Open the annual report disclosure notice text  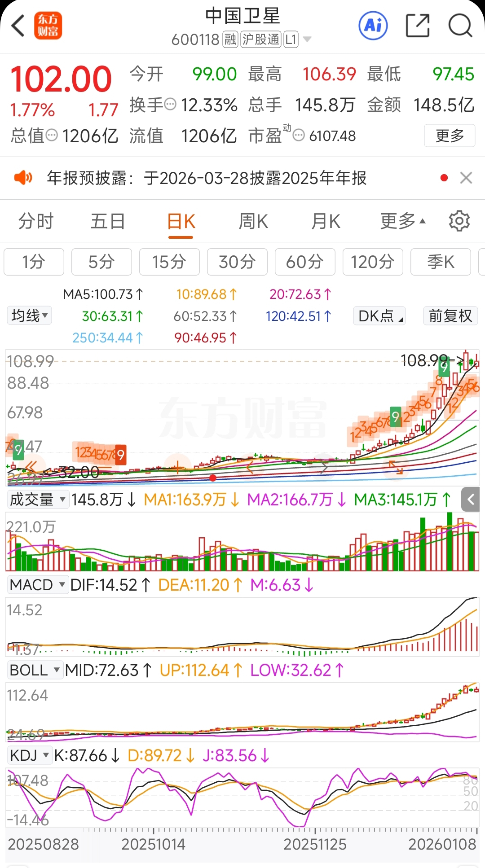[x=207, y=178]
